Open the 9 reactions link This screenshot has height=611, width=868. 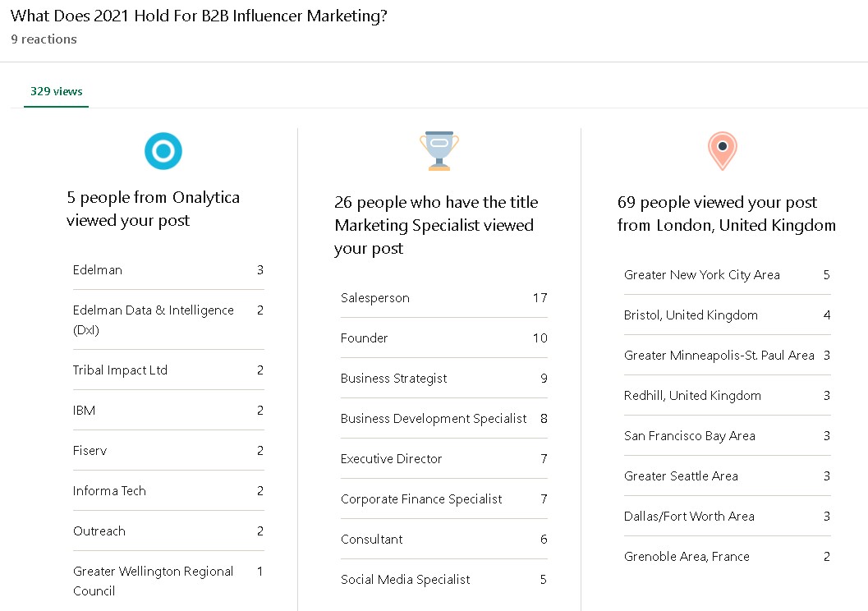click(44, 39)
